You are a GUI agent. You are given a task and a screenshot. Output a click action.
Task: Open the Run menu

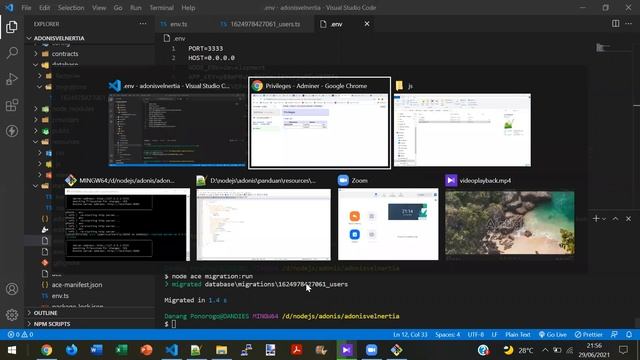(x=136, y=8)
